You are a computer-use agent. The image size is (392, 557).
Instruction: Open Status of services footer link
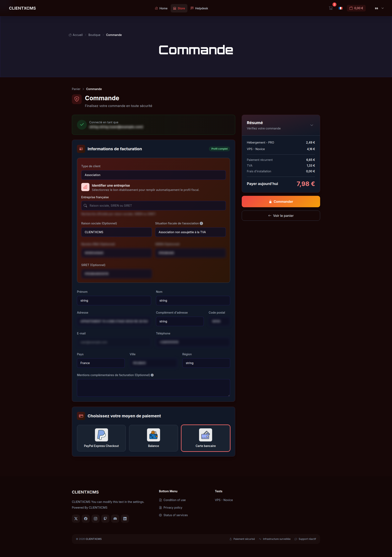pyautogui.click(x=174, y=515)
